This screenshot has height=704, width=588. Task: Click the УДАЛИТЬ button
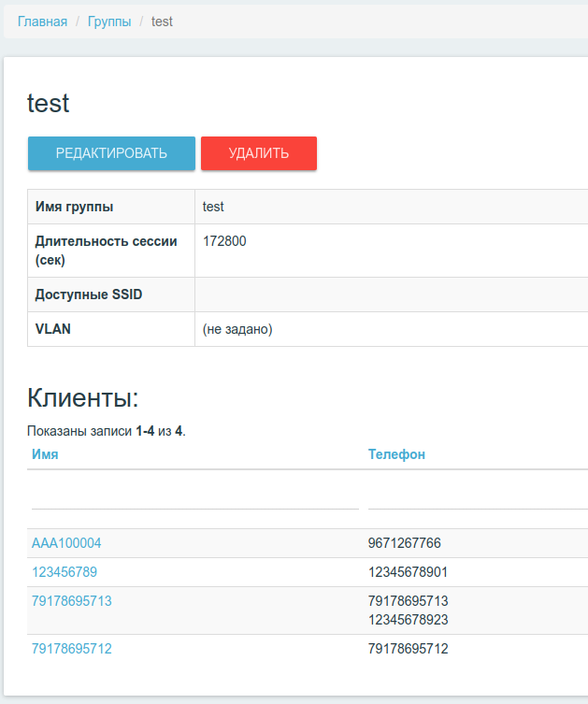pyautogui.click(x=259, y=153)
